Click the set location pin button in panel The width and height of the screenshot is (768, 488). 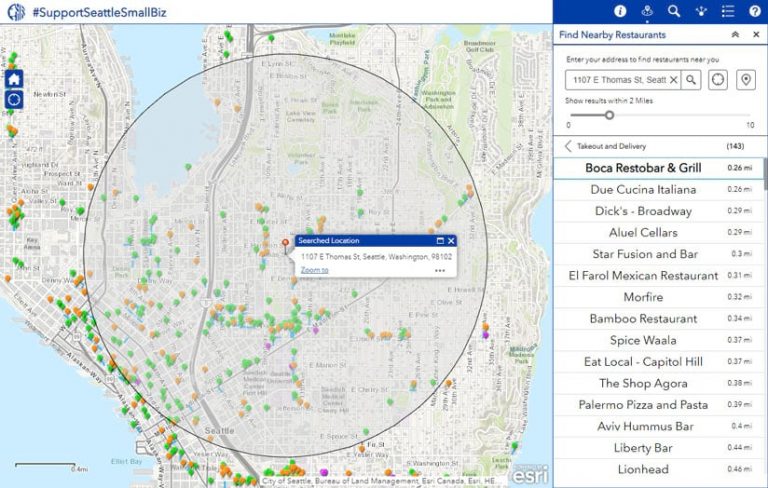(745, 80)
